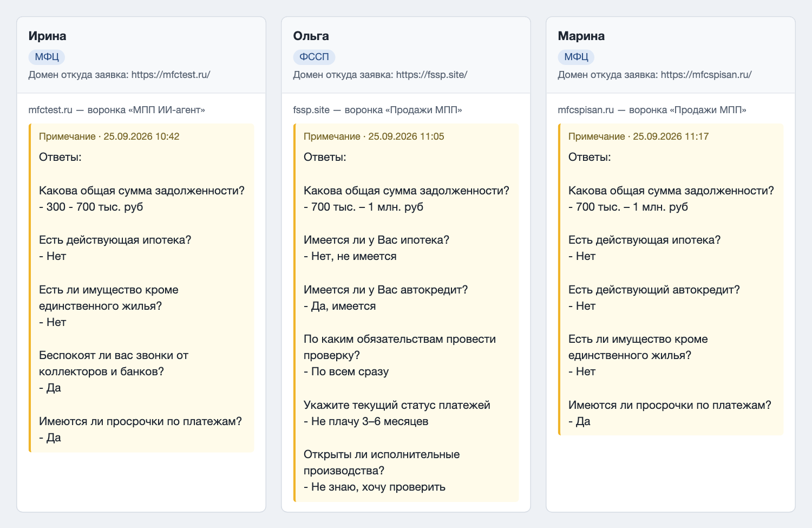Image resolution: width=812 pixels, height=528 pixels.
Task: Click the answer "- 300 - 700 тыс. руб"
Action: click(x=91, y=207)
